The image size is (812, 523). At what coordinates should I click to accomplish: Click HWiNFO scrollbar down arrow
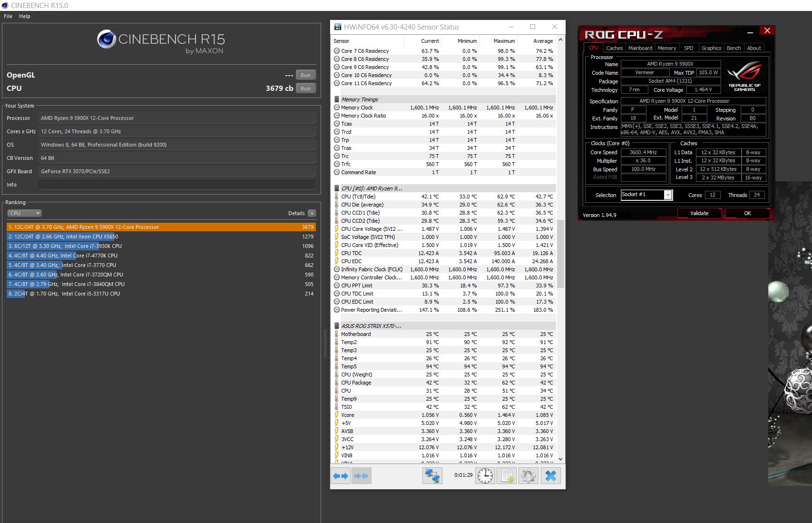(560, 459)
